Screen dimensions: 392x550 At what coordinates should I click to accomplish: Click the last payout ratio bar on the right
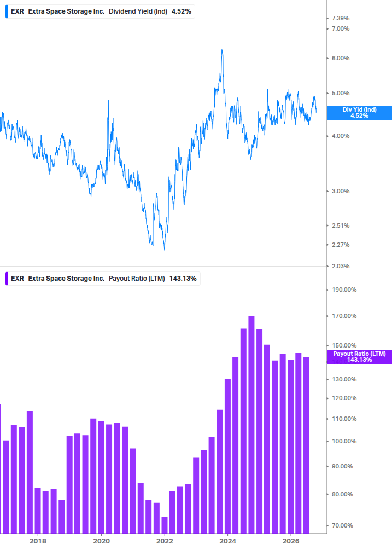click(x=306, y=445)
